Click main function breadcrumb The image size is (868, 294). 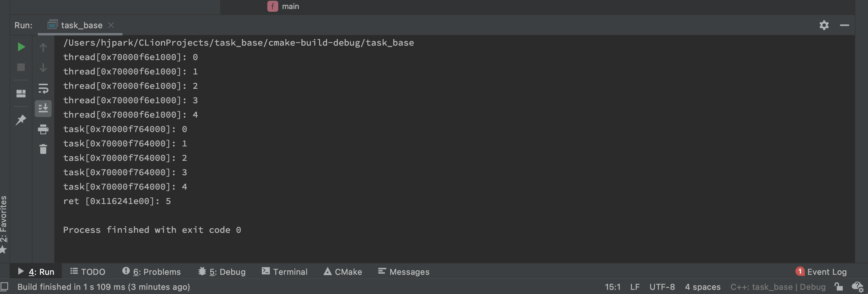[x=283, y=6]
